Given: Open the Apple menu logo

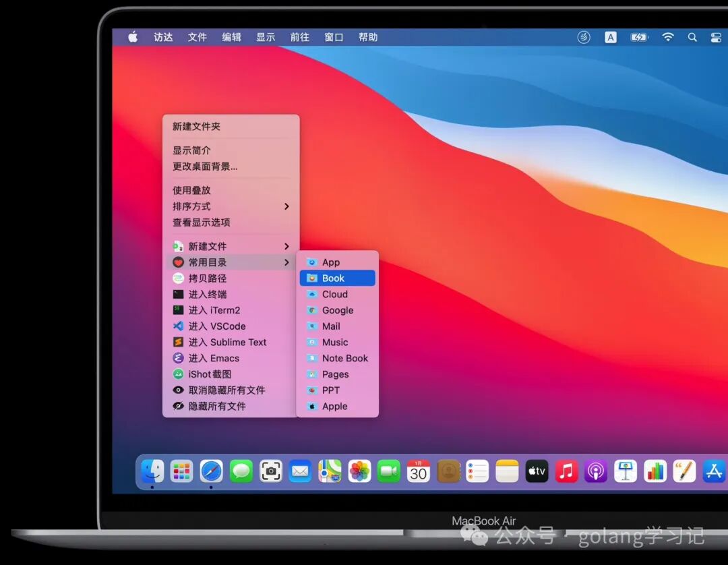Looking at the screenshot, I should (x=133, y=37).
